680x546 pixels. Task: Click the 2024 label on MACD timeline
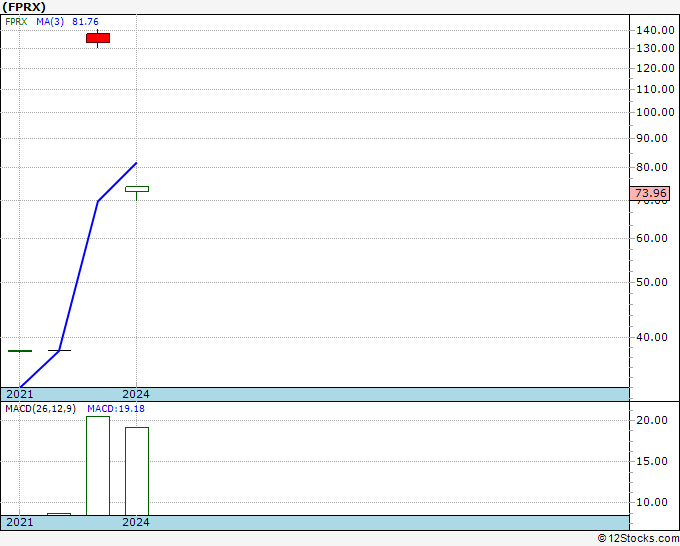[x=136, y=522]
